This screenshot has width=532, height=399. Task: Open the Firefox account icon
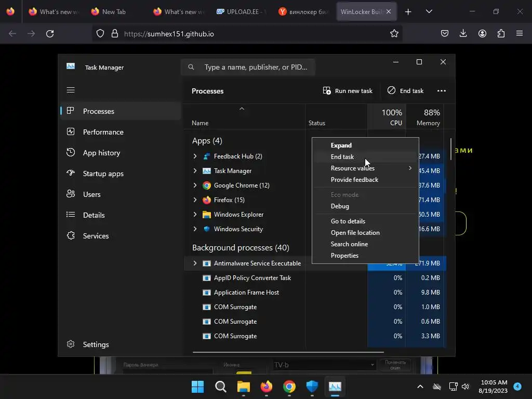click(482, 33)
